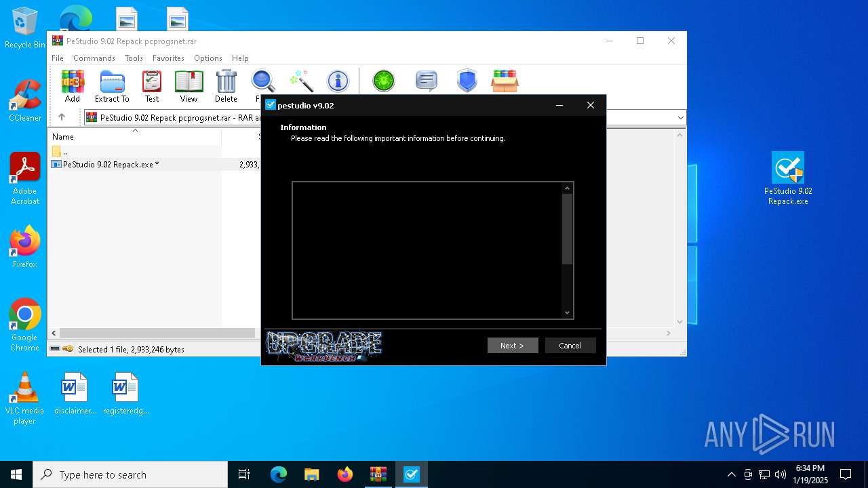The width and height of the screenshot is (868, 488).
Task: Open the Wizard wand icon
Action: 301,81
